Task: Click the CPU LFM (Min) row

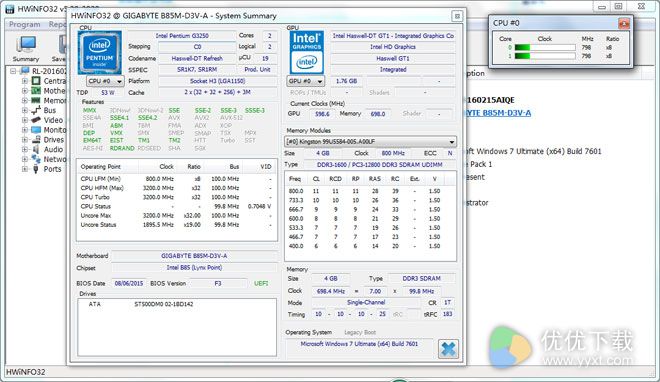Action: click(x=176, y=179)
